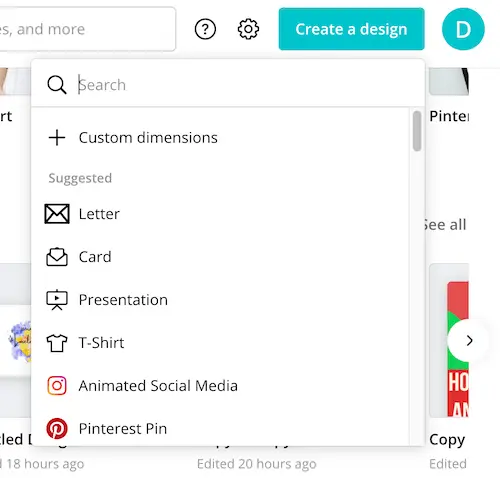Viewport: 500px width, 478px height.
Task: Click the Suggested section heading
Action: pyautogui.click(x=80, y=178)
